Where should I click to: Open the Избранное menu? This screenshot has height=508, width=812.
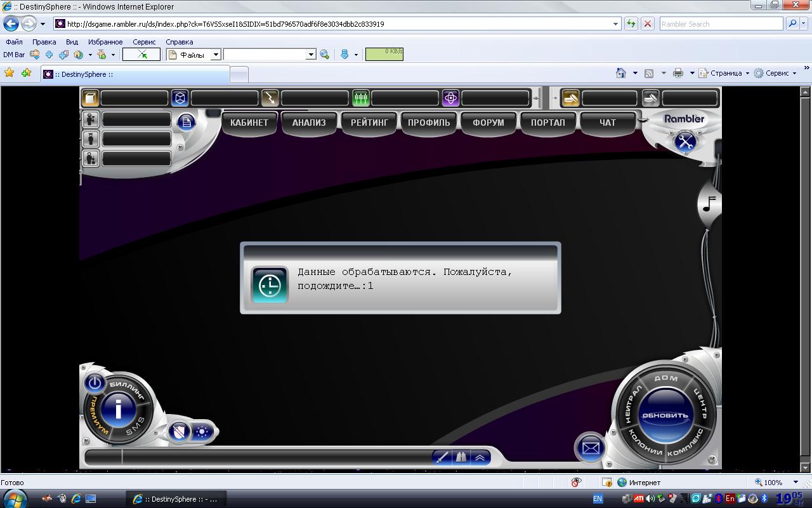pyautogui.click(x=105, y=42)
